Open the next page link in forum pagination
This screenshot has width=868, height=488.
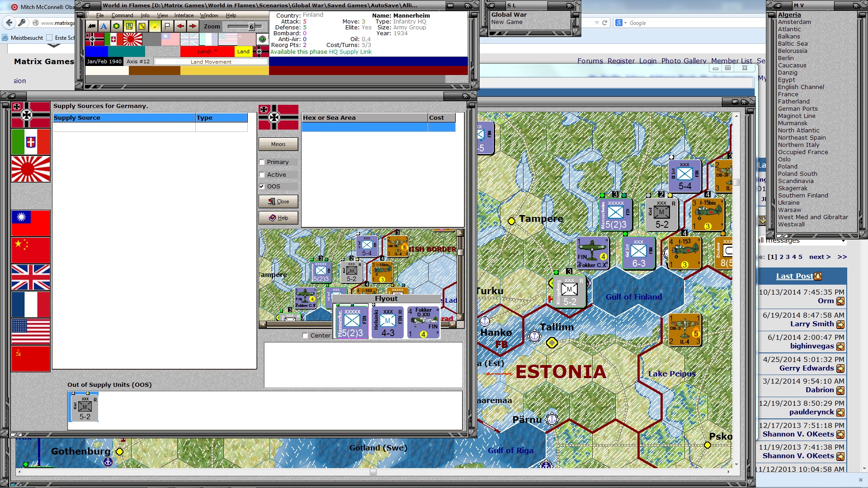(x=820, y=257)
